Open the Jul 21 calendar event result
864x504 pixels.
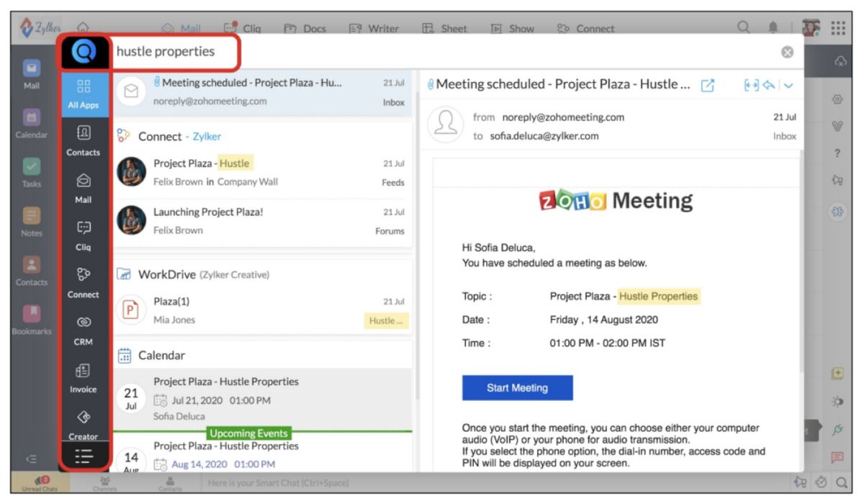point(263,399)
